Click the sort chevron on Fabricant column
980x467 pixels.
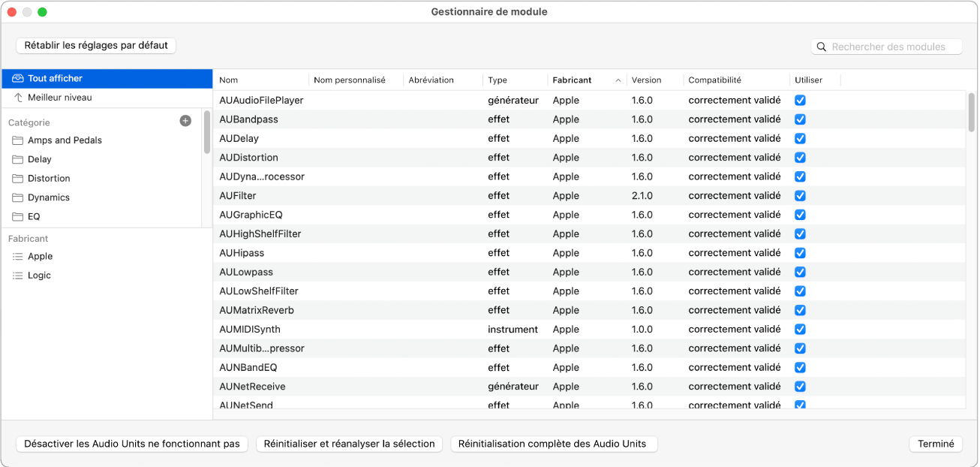[620, 80]
